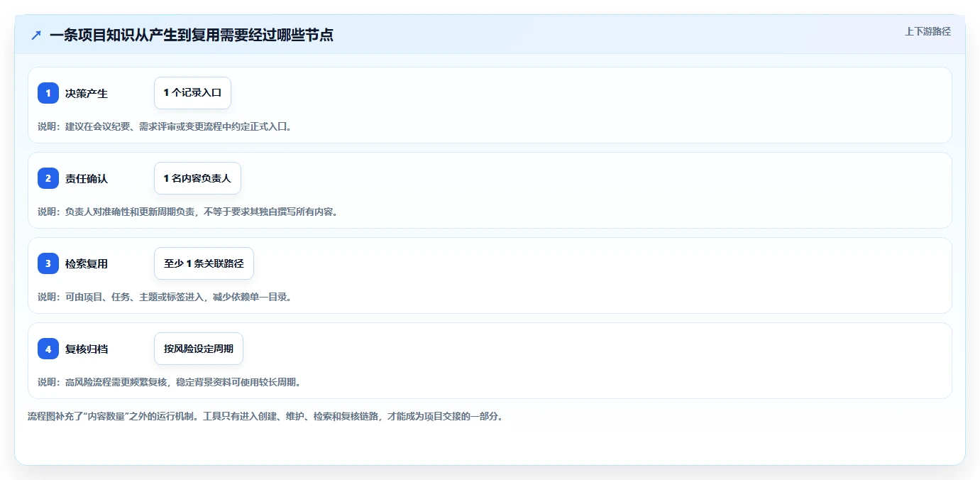
Task: Click the 上下游路径 label in the header
Action: [x=927, y=31]
